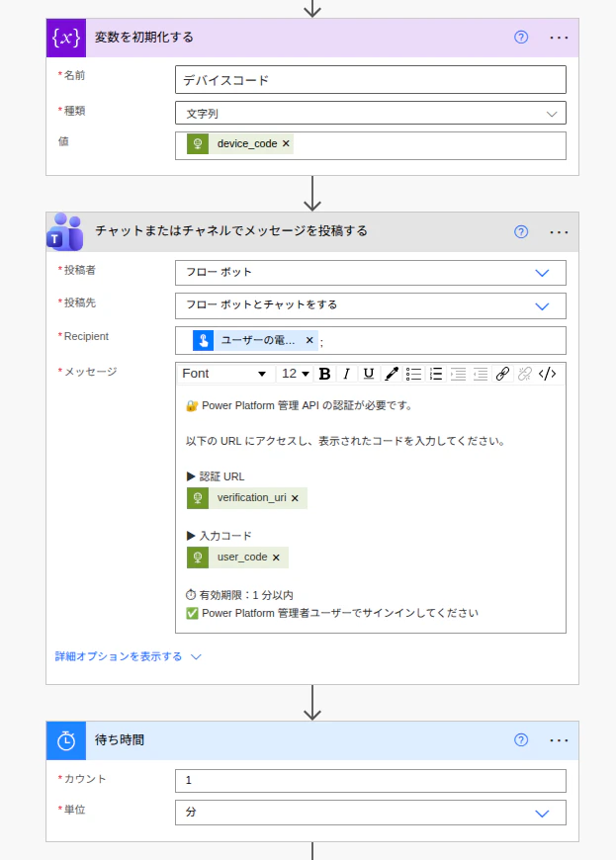
Task: Click the 待ち時間 card title
Action: tap(119, 739)
